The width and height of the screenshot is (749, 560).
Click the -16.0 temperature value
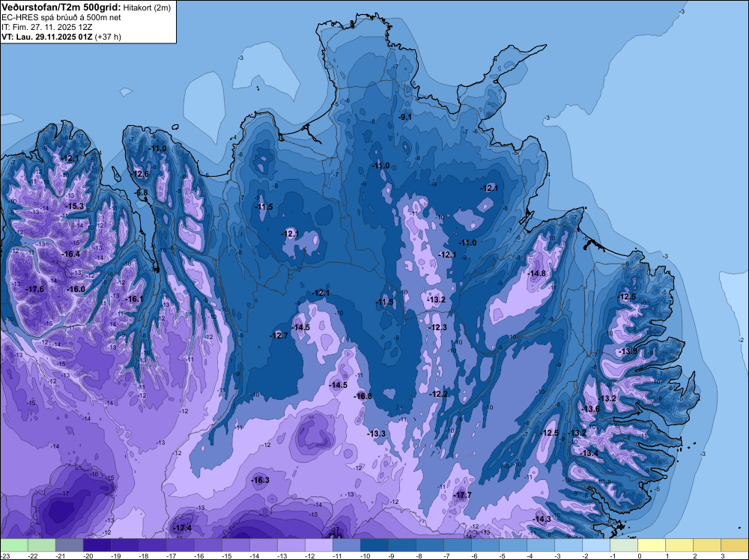pos(76,289)
